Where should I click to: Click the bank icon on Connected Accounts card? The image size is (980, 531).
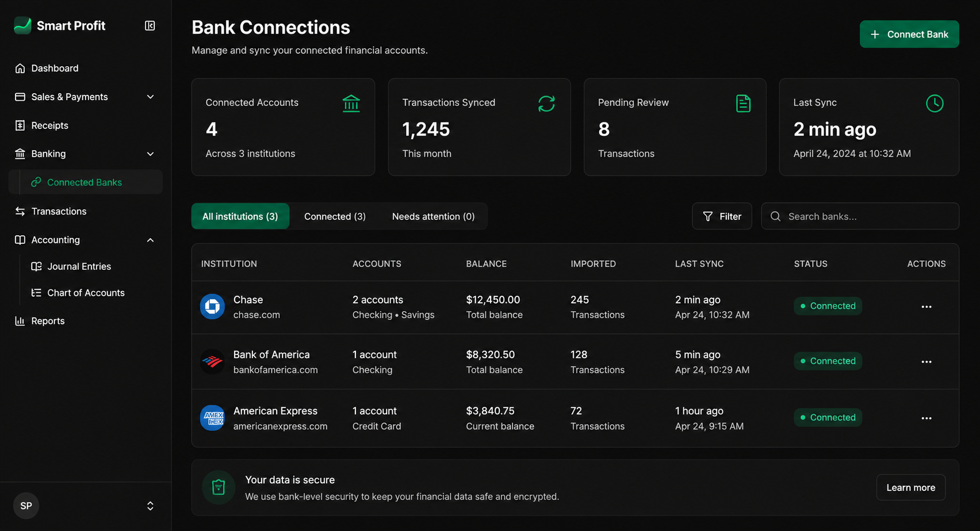[351, 104]
